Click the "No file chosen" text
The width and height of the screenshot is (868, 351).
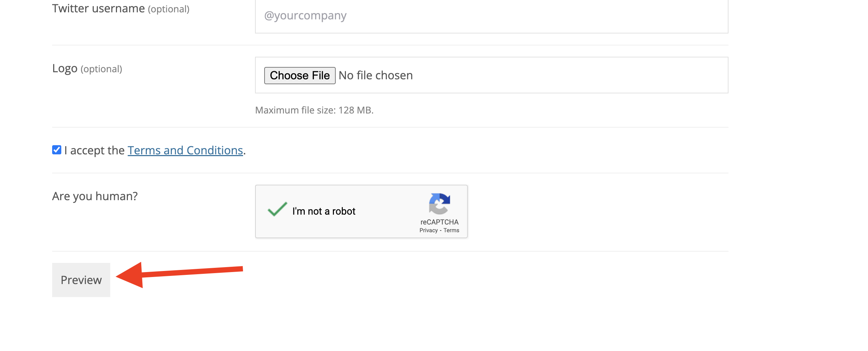376,75
